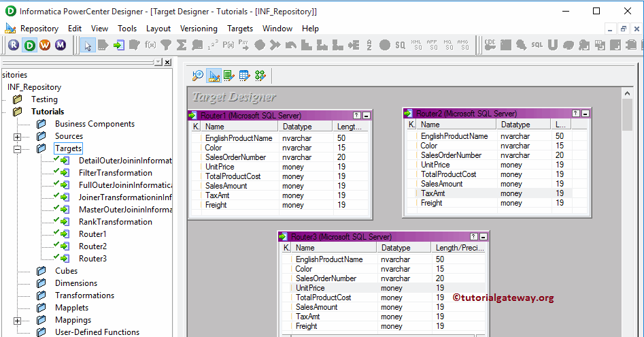Click the pointer arrow toolbar icon
The image size is (644, 337).
coord(87,45)
